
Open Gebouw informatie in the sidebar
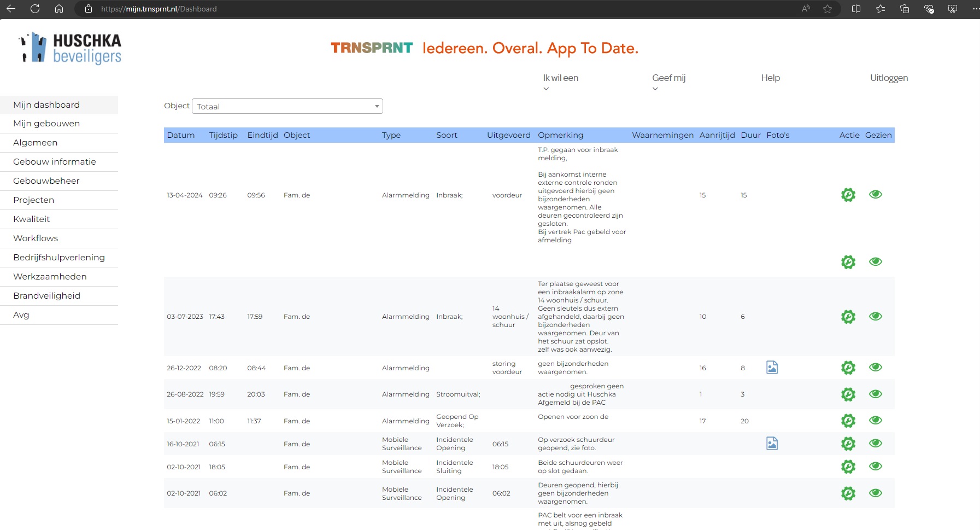pos(59,162)
